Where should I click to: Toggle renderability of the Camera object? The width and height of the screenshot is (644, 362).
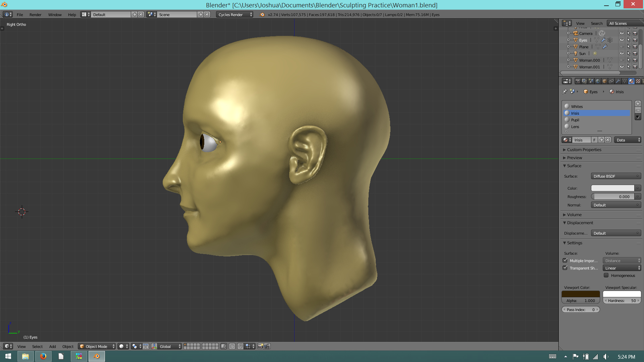coord(635,33)
